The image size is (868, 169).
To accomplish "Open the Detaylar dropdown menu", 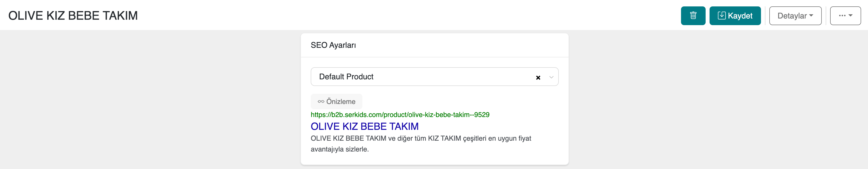I will [x=795, y=16].
